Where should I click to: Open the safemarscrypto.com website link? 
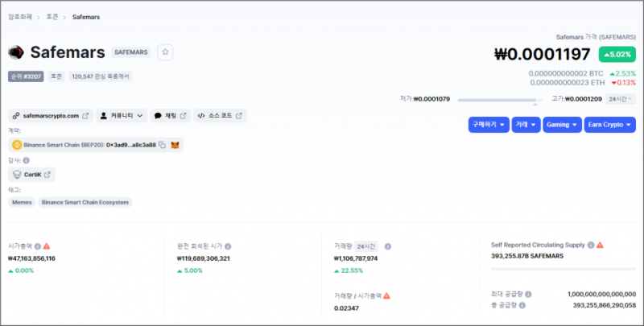50,116
